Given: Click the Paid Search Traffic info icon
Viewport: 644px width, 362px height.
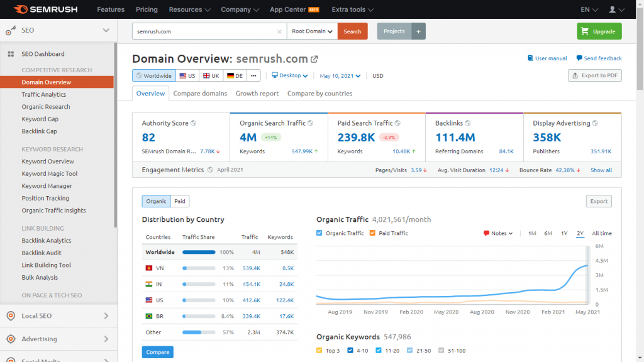Looking at the screenshot, I should pos(397,123).
